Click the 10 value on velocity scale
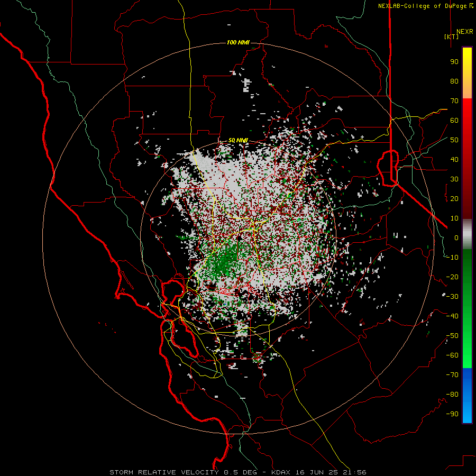476x476 pixels. pos(454,218)
